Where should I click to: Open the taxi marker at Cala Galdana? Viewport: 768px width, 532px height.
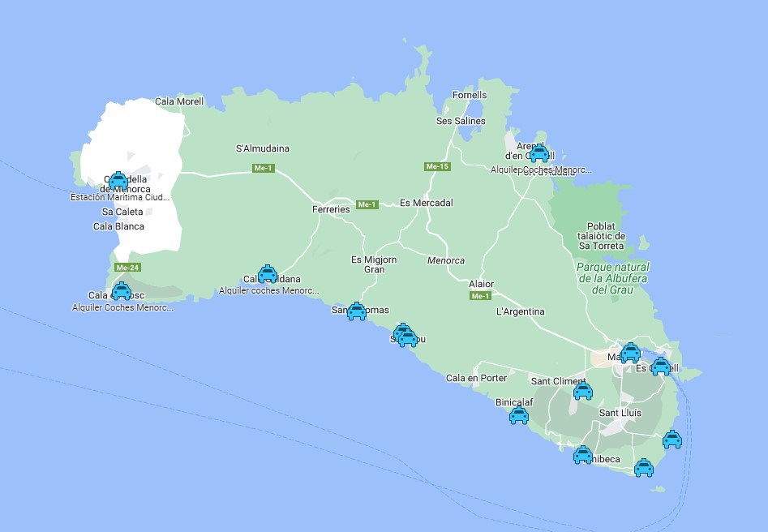pyautogui.click(x=268, y=272)
